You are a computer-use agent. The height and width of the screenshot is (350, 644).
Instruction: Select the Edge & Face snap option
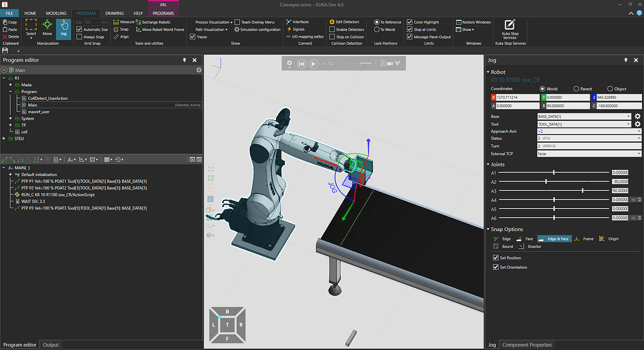tap(553, 239)
